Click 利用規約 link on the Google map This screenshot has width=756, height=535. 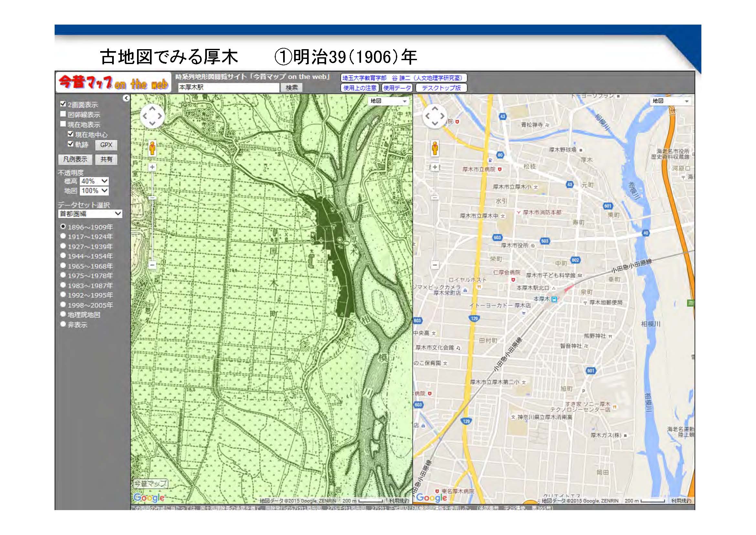tap(681, 501)
